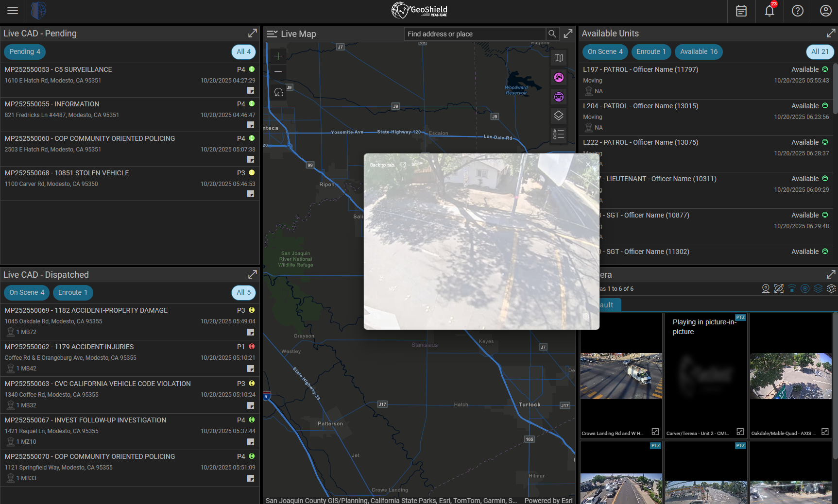Open the notifications bell with 23 alerts
The width and height of the screenshot is (838, 504).
point(769,11)
